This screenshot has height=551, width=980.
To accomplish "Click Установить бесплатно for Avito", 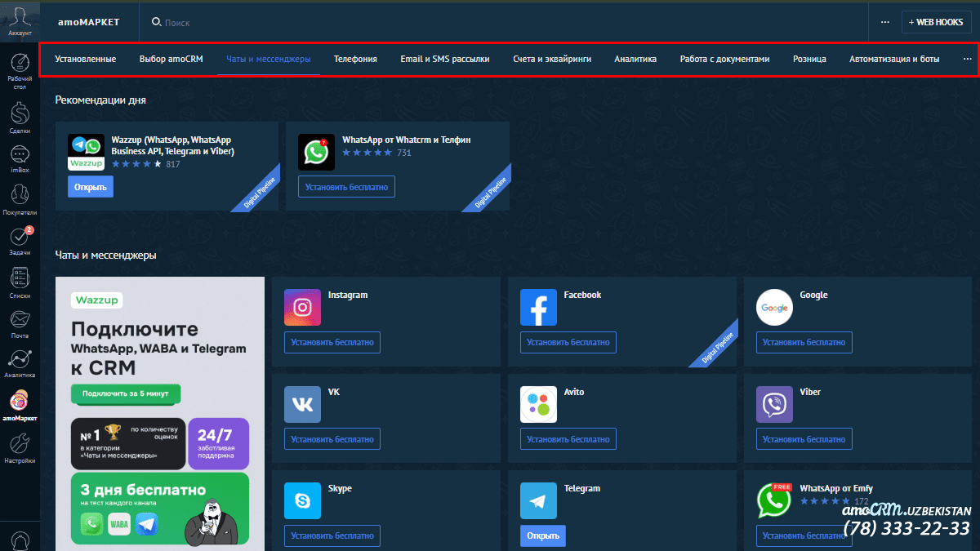I will pyautogui.click(x=568, y=439).
